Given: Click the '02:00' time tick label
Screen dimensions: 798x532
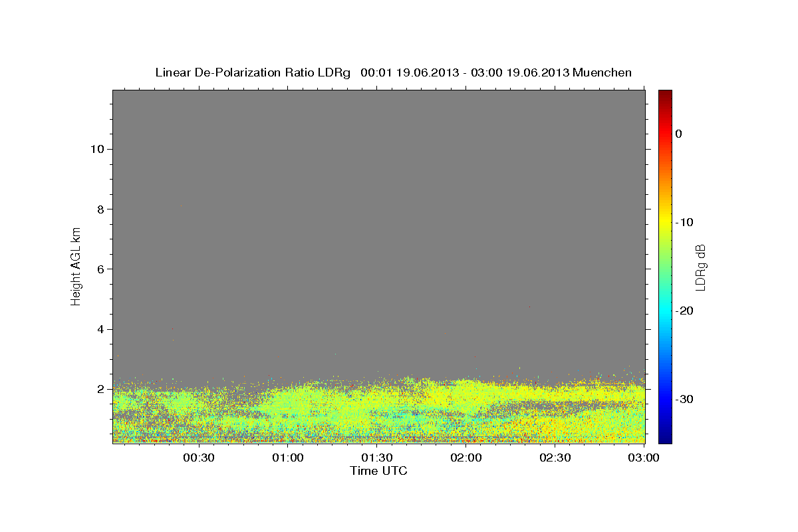Looking at the screenshot, I should [466, 458].
